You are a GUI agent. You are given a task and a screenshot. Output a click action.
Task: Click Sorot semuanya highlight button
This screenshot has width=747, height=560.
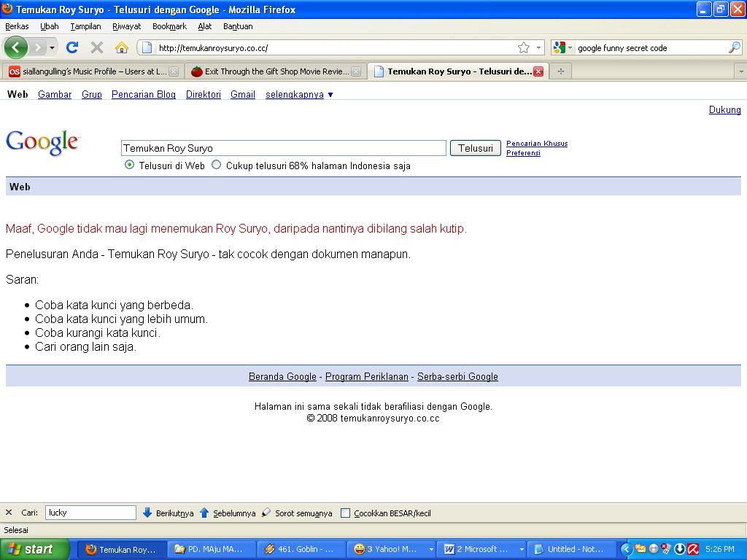click(x=297, y=513)
